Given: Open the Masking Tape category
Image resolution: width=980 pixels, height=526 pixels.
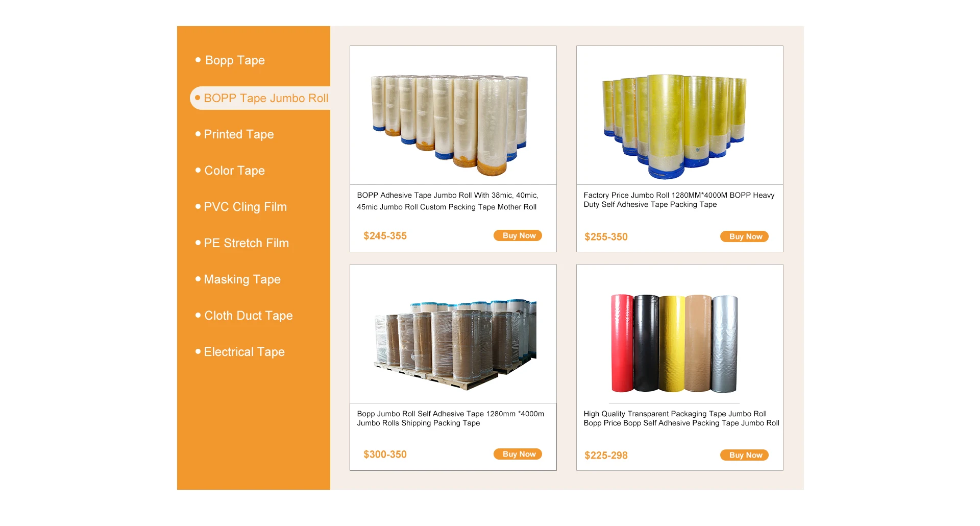Looking at the screenshot, I should (x=242, y=279).
